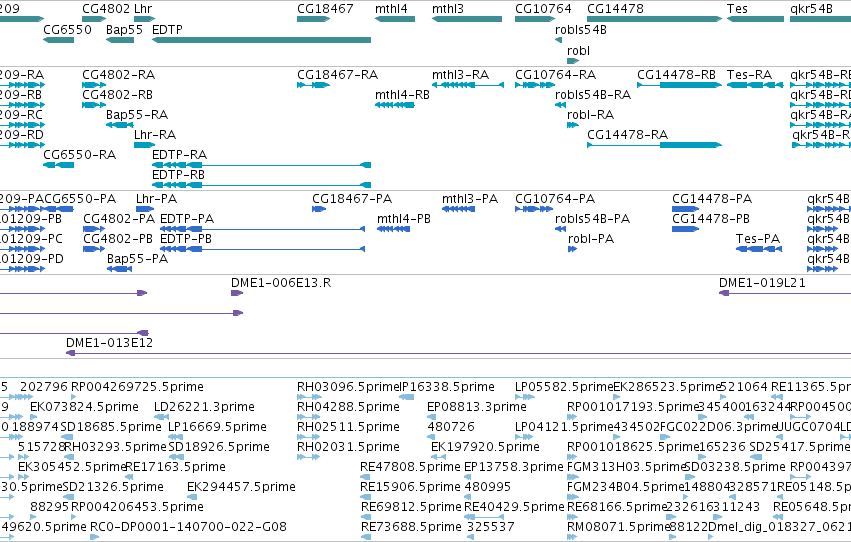The width and height of the screenshot is (851, 542).
Task: Click the CG10764-RA transcript label
Action: 555,75
